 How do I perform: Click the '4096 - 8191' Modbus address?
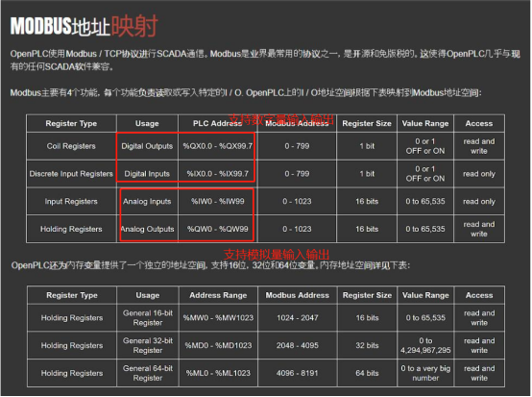coord(298,373)
